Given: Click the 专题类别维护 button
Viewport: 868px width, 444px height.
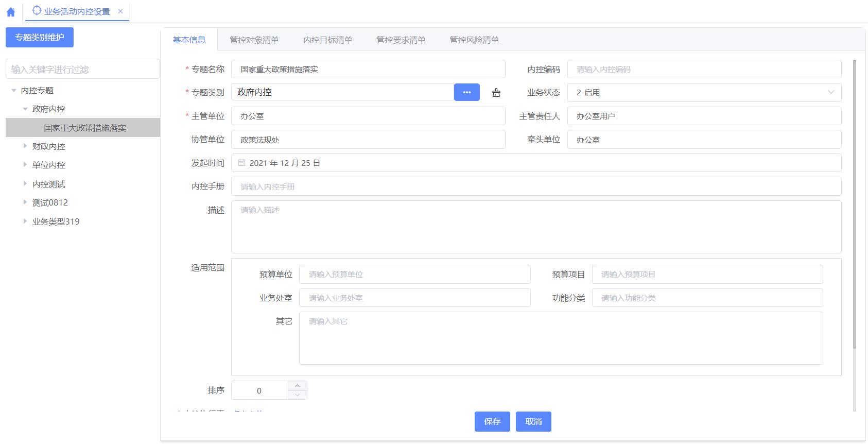Looking at the screenshot, I should pos(40,37).
